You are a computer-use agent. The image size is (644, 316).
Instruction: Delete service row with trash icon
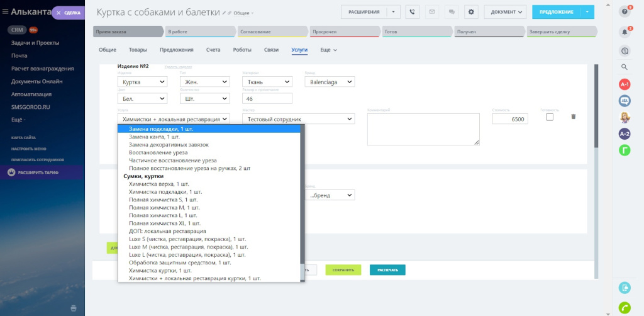point(574,116)
